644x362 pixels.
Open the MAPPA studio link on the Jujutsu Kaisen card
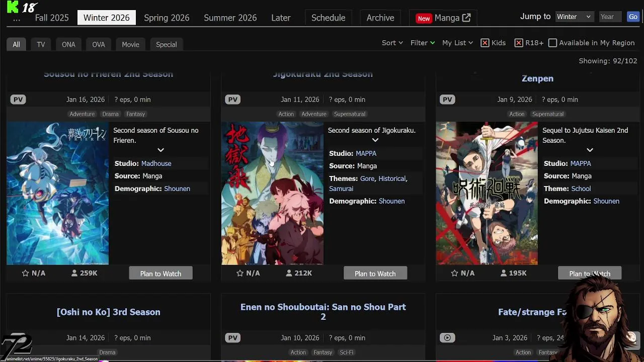coord(581,163)
